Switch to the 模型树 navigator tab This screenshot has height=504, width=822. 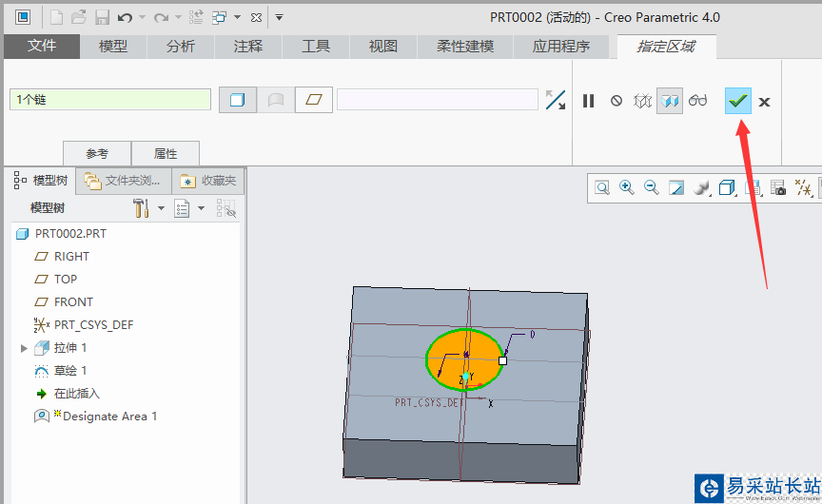(41, 181)
